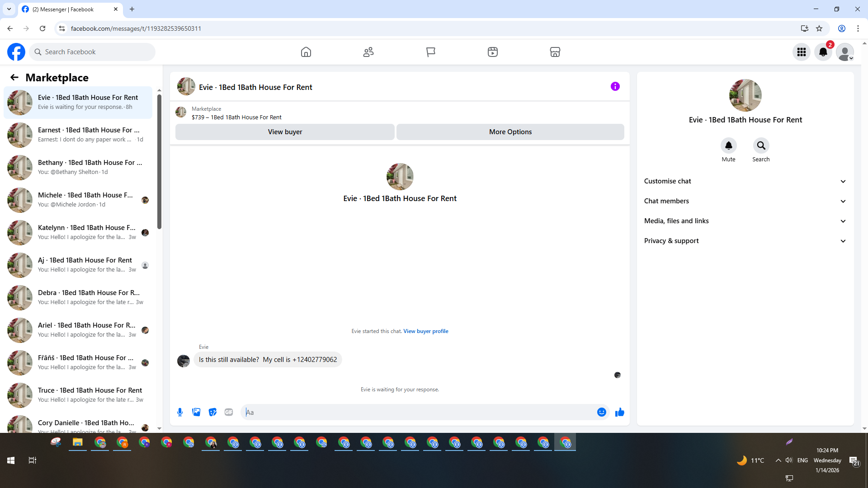Click the voice clip microphone icon
The height and width of the screenshot is (488, 868).
tap(180, 412)
